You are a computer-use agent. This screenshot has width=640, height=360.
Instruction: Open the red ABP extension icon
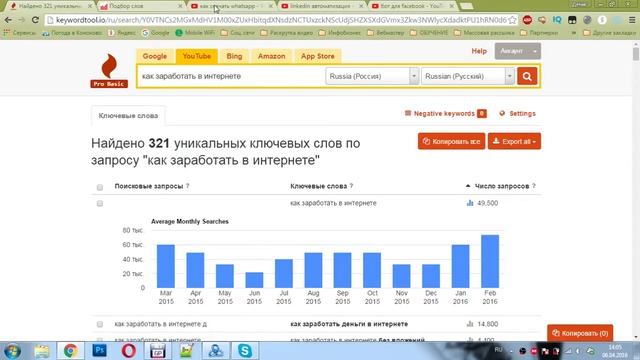pyautogui.click(x=527, y=20)
